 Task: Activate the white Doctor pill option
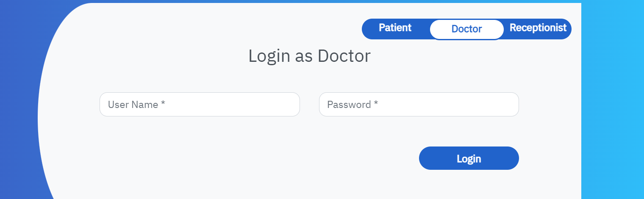point(466,29)
